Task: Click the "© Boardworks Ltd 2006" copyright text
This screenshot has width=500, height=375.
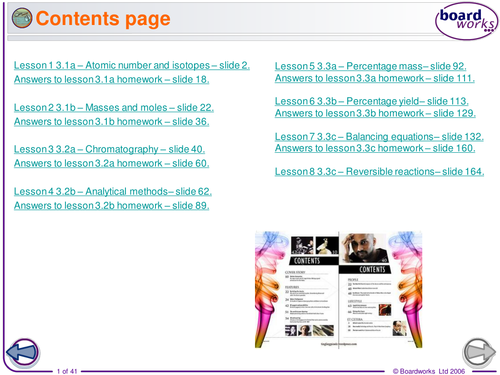Action: click(x=429, y=371)
